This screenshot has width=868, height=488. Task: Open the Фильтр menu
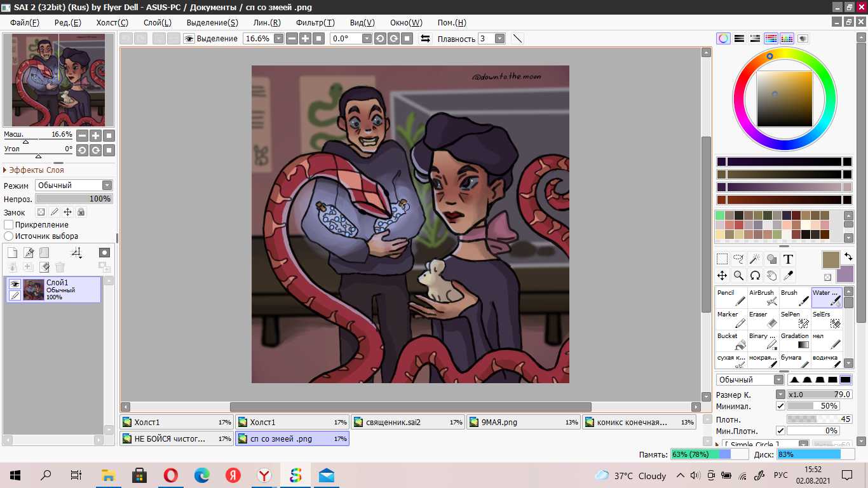click(x=316, y=22)
